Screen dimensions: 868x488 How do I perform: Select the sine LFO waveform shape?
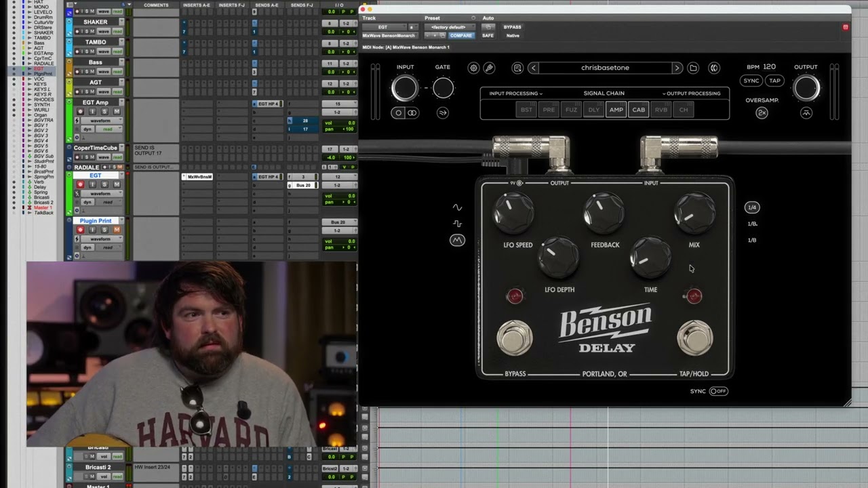[x=457, y=207]
